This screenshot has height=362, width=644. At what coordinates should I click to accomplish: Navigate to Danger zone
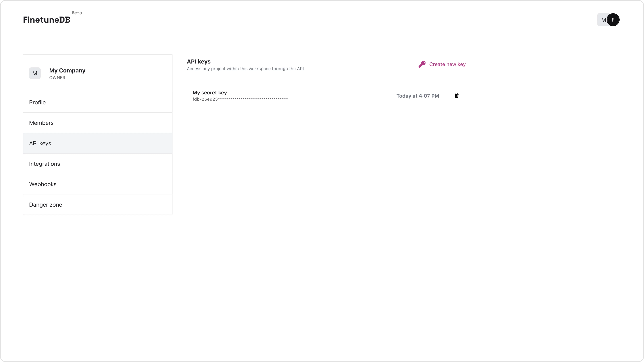click(x=46, y=205)
